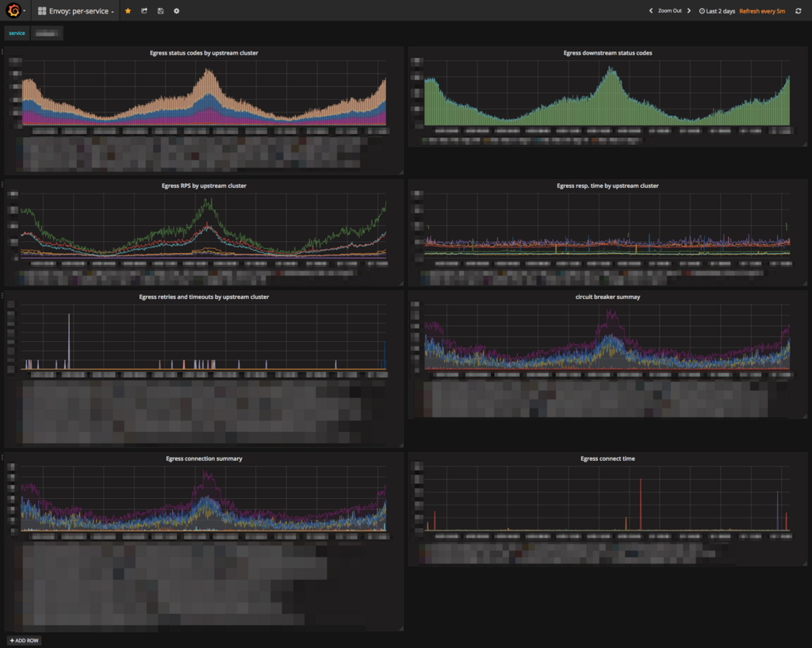Shift time range back with left chevron
The width and height of the screenshot is (812, 648).
tap(651, 11)
